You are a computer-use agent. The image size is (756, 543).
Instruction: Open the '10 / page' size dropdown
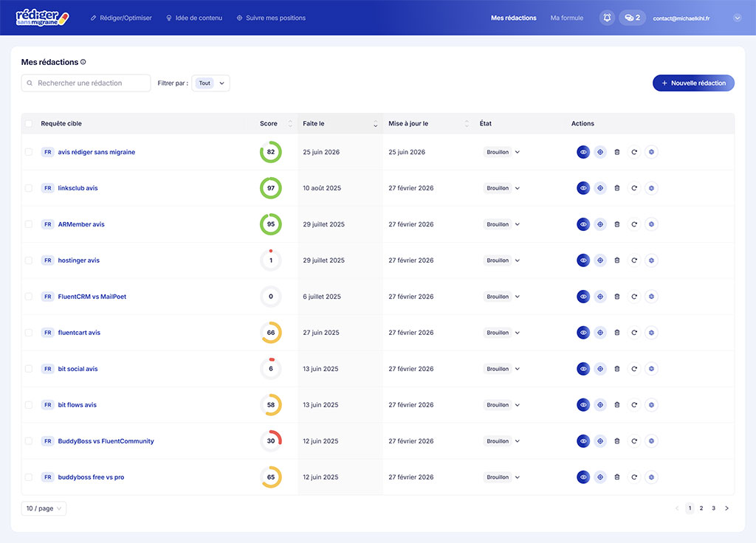click(44, 508)
